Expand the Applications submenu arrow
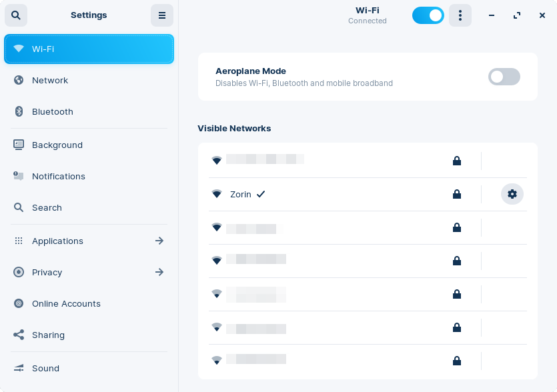 pos(159,241)
